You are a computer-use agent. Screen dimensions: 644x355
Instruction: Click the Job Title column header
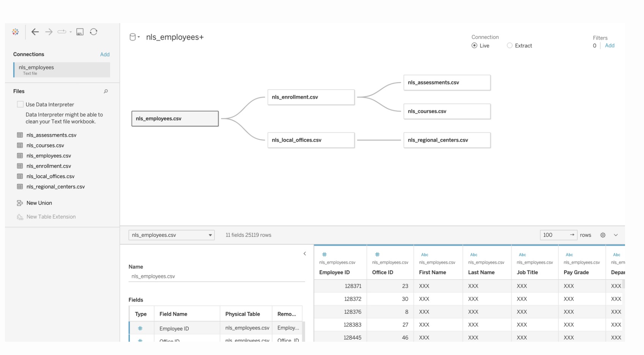(527, 272)
